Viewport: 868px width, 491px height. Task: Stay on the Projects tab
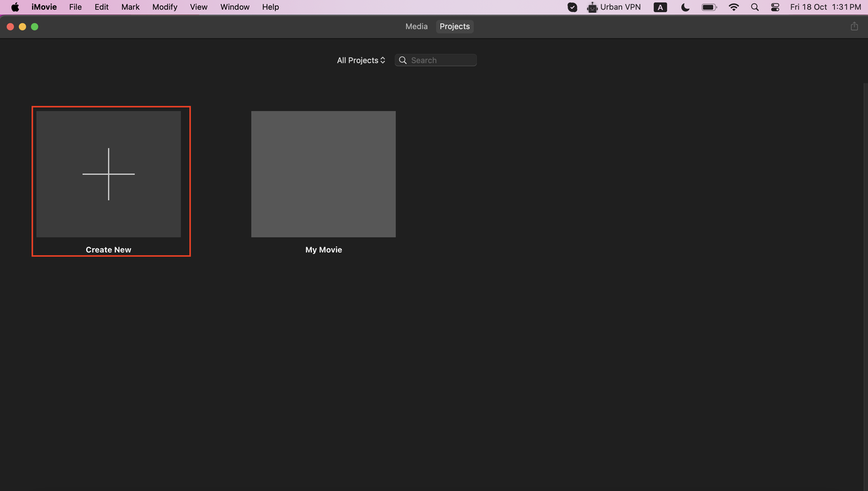[454, 26]
